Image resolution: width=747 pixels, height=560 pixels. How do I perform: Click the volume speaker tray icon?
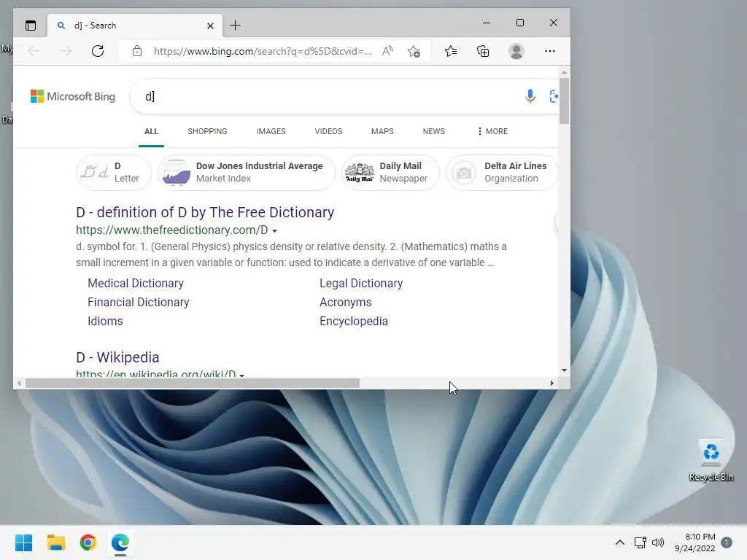click(658, 542)
